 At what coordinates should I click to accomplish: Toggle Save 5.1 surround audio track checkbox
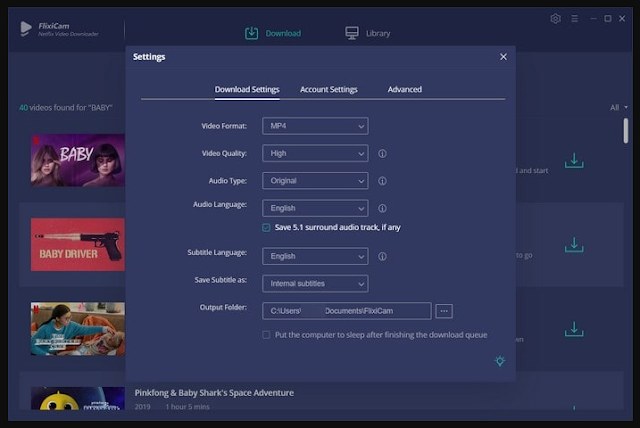point(266,227)
